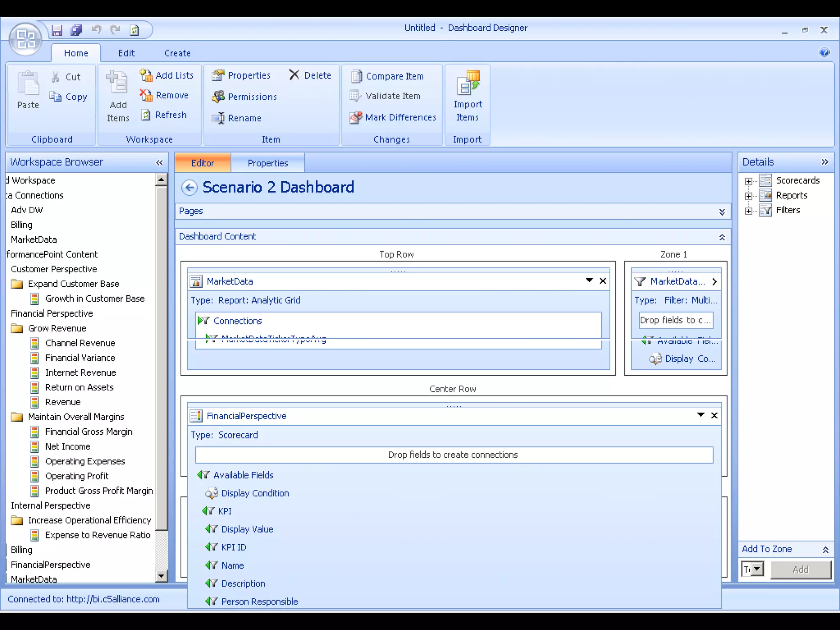Click the Save All icon in title bar

click(x=76, y=30)
